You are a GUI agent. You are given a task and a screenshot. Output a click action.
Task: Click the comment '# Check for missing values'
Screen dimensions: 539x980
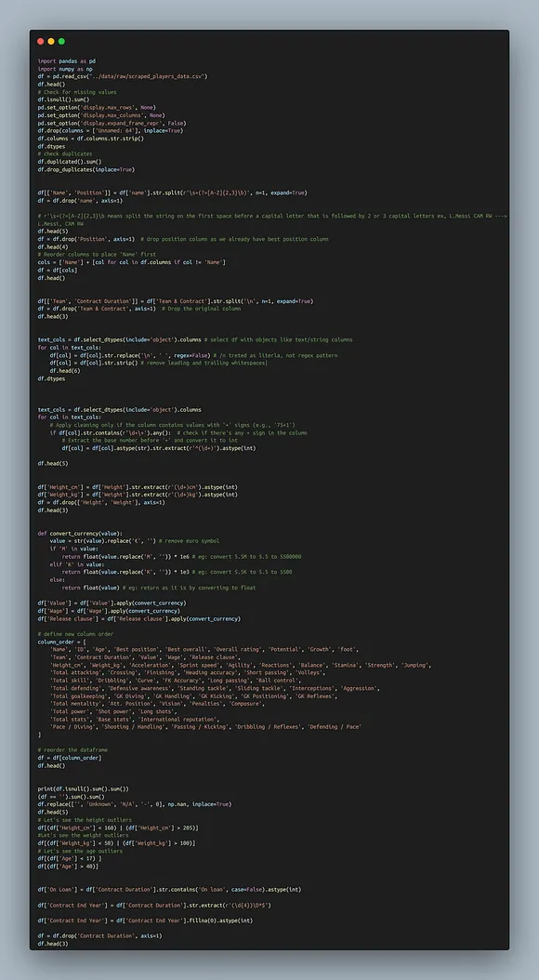pyautogui.click(x=77, y=92)
